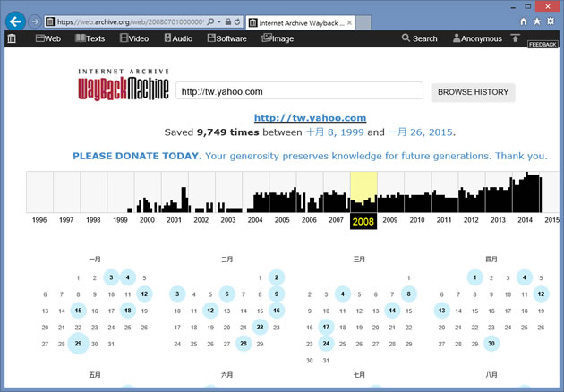This screenshot has height=392, width=564.
Task: Open browser tools gear icon
Action: coord(551,21)
